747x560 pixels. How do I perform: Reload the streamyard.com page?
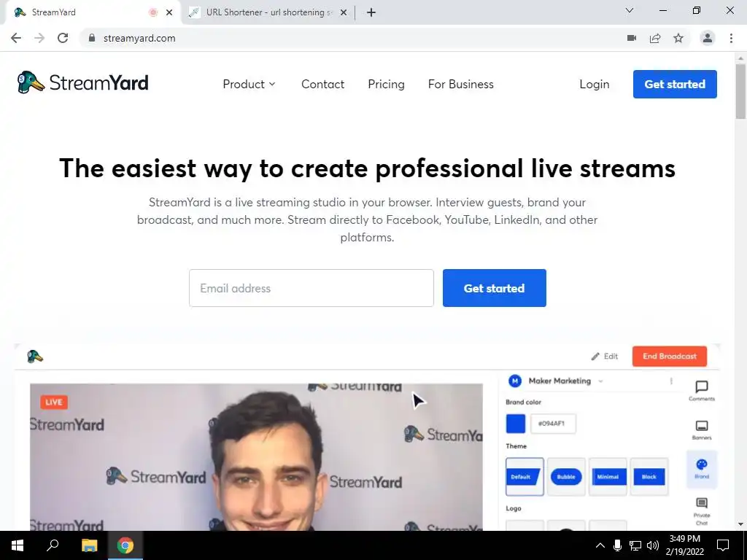63,38
